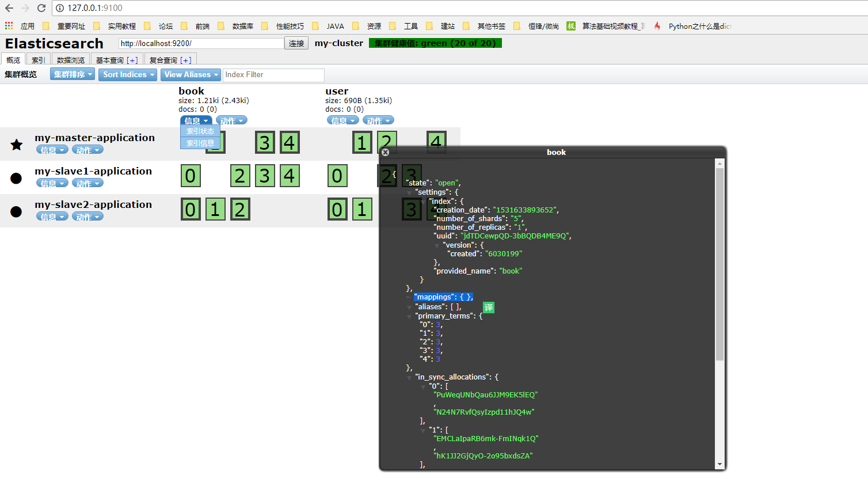This screenshot has width=868, height=497.
Task: Open the 数据库 bookmark folder
Action: [236, 26]
